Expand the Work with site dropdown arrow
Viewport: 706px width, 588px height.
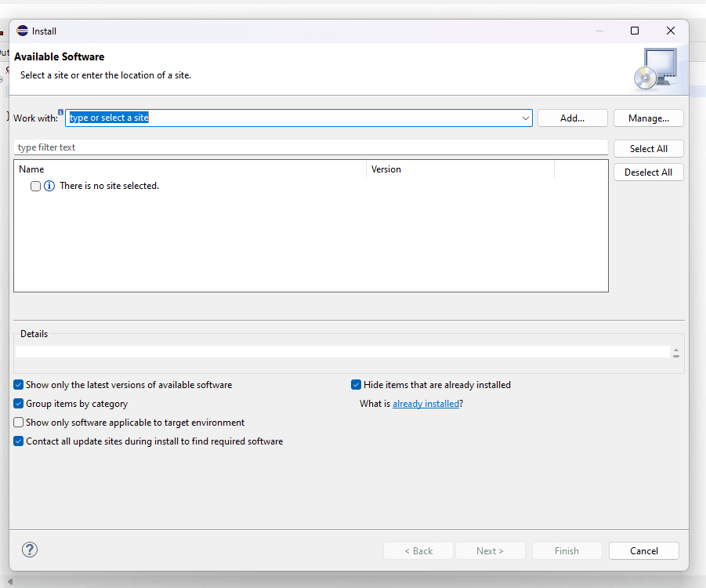pos(525,118)
